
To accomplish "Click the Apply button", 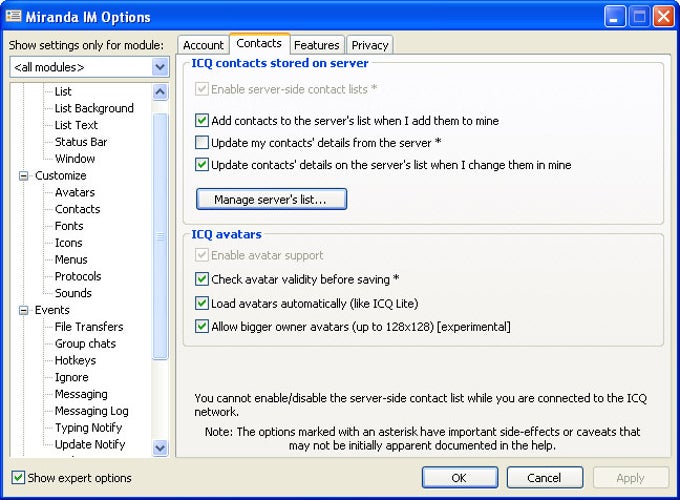I will coord(630,477).
